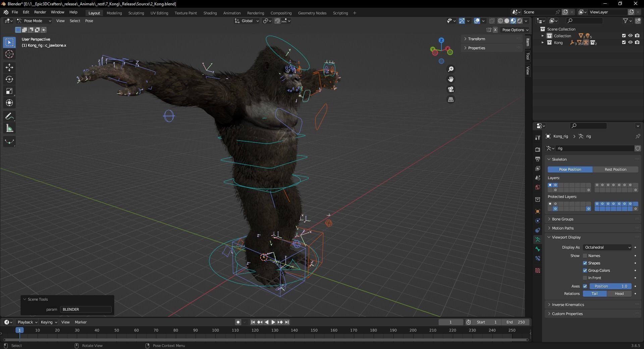This screenshot has height=349, width=644.
Task: Open the Texture properties tab
Action: pos(538,270)
